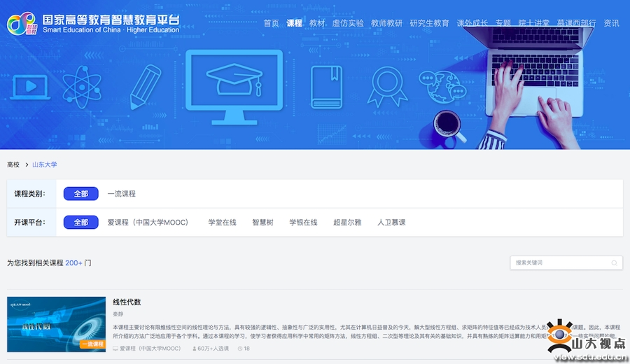The width and height of the screenshot is (630, 364).
Task: Filter courses by 一流课程
Action: 121,194
